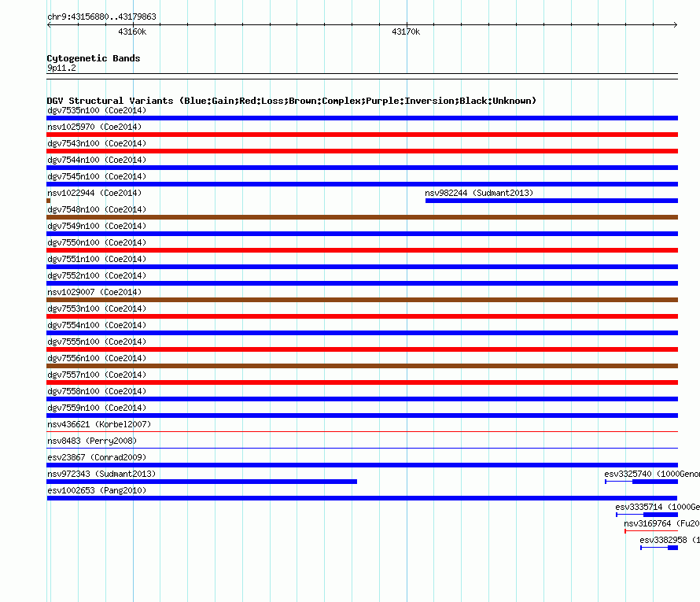
Task: Click the dgv7535n100 (Coe2014) variant label
Action: point(97,110)
